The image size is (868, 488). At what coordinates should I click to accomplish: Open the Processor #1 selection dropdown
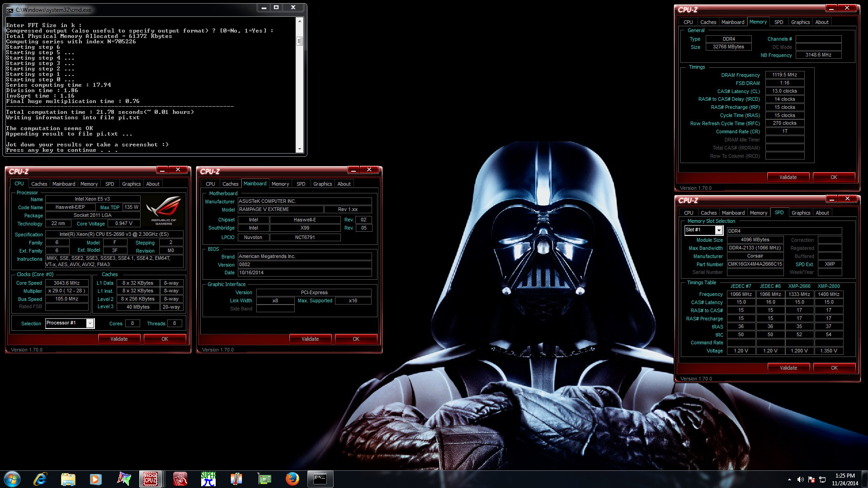[x=90, y=323]
